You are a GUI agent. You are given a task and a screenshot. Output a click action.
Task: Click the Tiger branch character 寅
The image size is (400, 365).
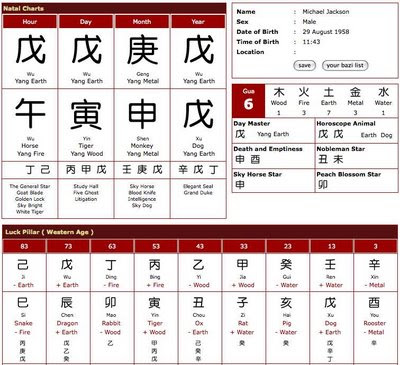87,114
